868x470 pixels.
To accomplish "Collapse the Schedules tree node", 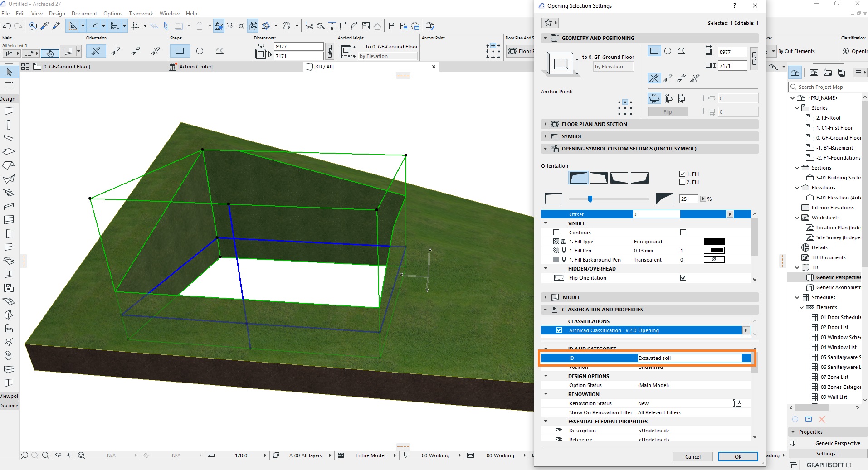I will pyautogui.click(x=797, y=297).
